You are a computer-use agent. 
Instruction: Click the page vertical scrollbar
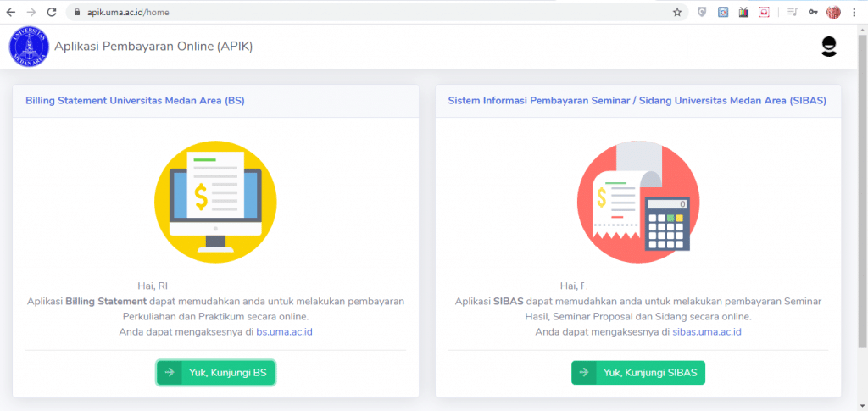[x=862, y=188]
